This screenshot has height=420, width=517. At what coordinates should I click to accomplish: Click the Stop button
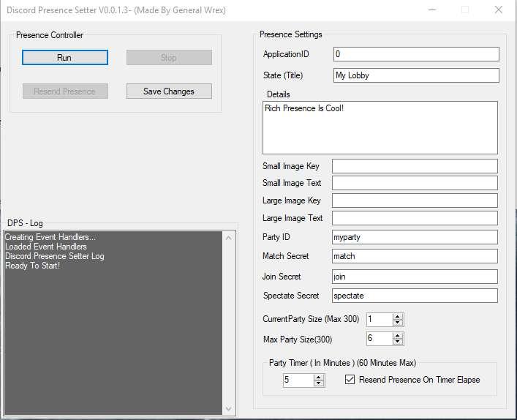click(169, 57)
